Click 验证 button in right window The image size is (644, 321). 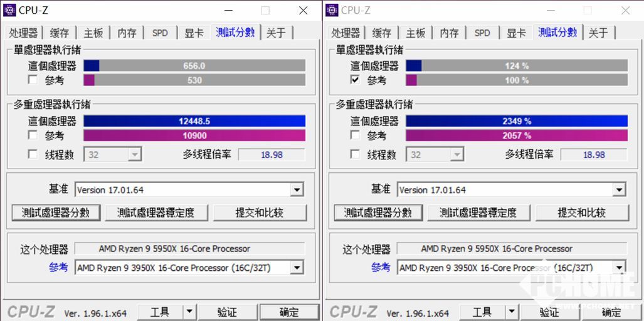tap(549, 312)
